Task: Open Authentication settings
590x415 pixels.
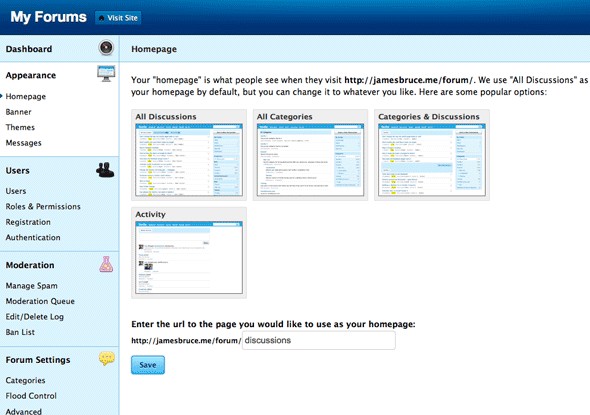Action: click(x=33, y=237)
